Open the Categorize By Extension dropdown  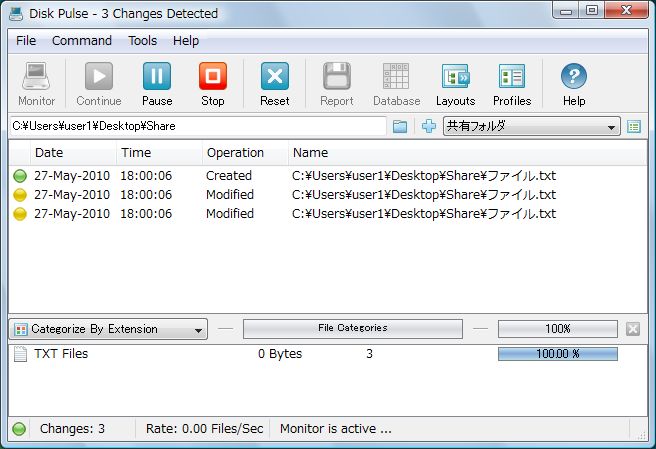click(108, 329)
